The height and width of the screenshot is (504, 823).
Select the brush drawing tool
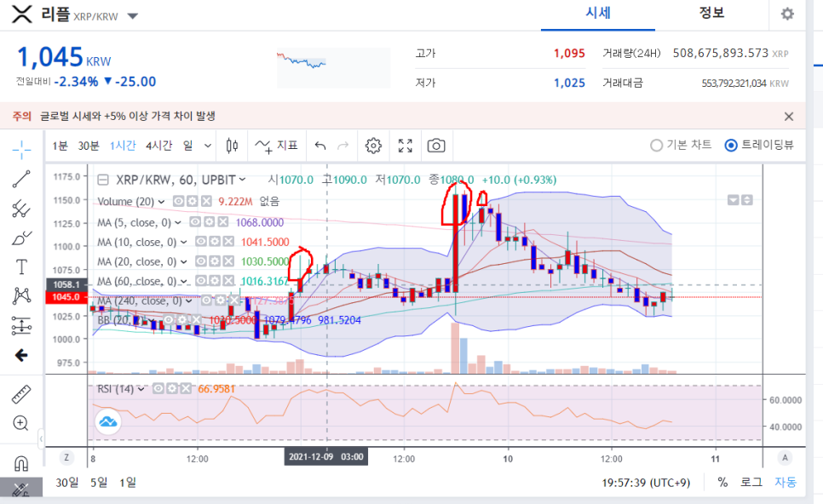pyautogui.click(x=21, y=238)
